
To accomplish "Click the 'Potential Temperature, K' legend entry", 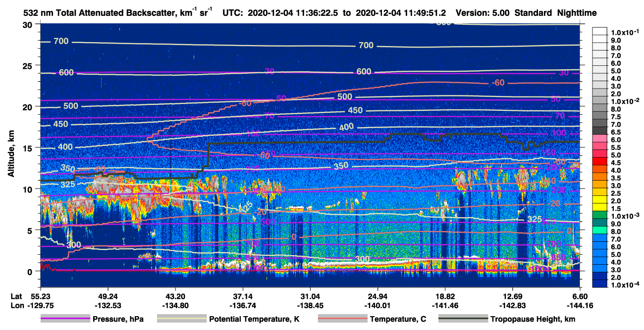I will pyautogui.click(x=228, y=319).
